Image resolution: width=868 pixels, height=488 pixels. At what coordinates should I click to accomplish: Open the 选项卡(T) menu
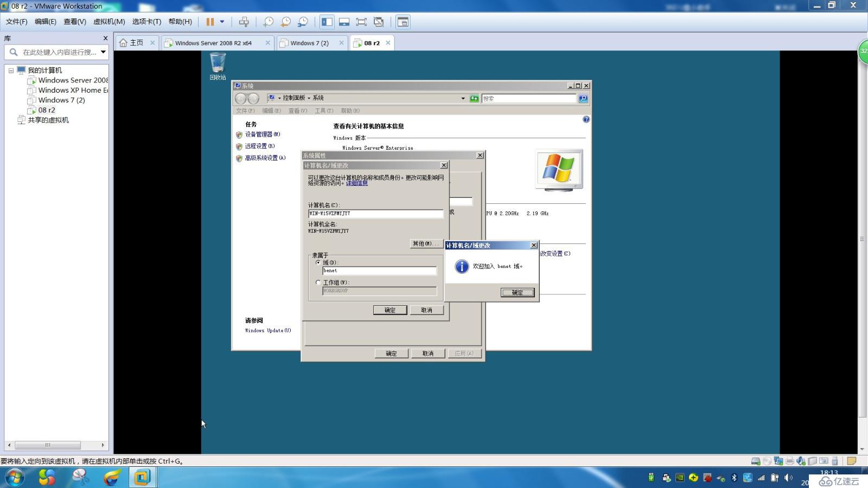146,22
